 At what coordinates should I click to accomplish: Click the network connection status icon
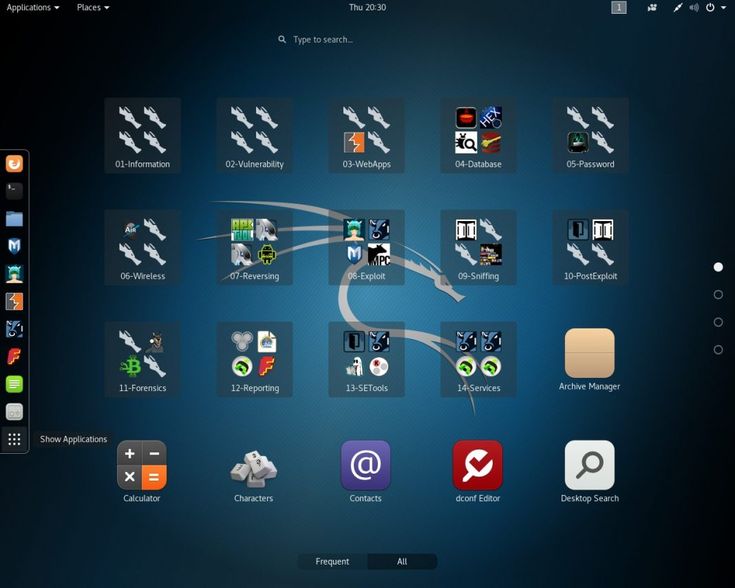(x=678, y=8)
